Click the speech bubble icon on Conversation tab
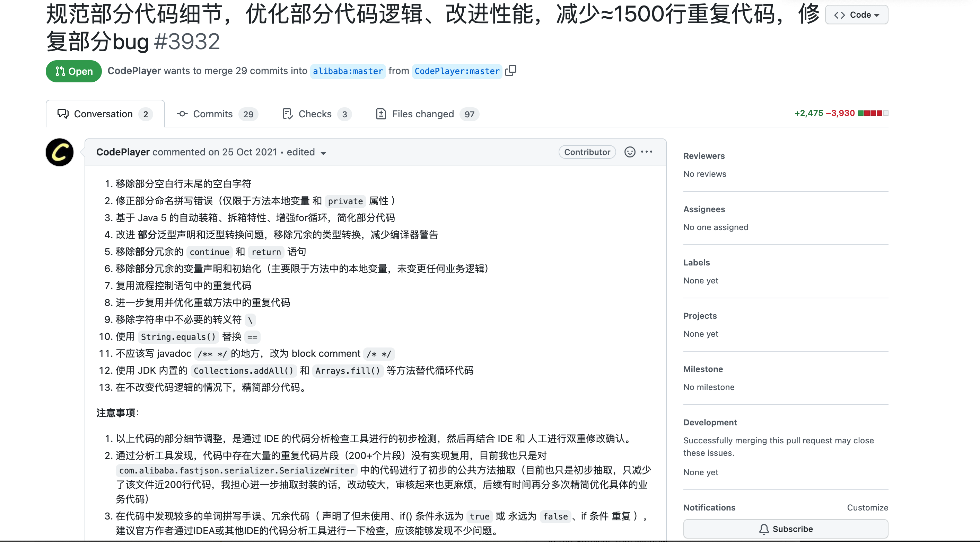 pyautogui.click(x=63, y=114)
